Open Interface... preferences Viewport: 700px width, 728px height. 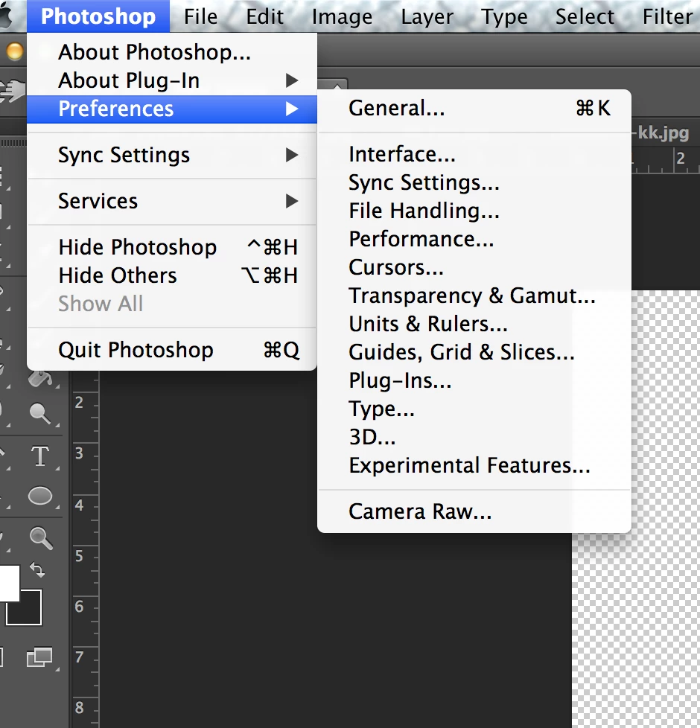[x=474, y=154]
